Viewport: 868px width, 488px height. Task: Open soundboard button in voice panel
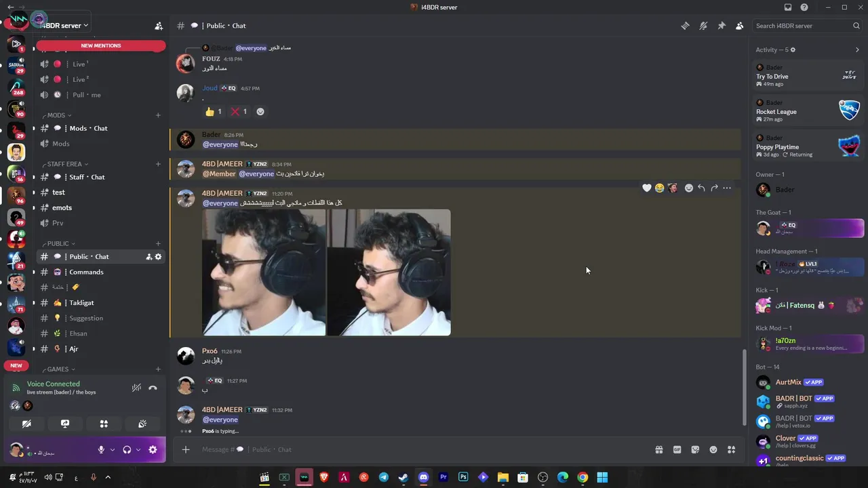142,424
